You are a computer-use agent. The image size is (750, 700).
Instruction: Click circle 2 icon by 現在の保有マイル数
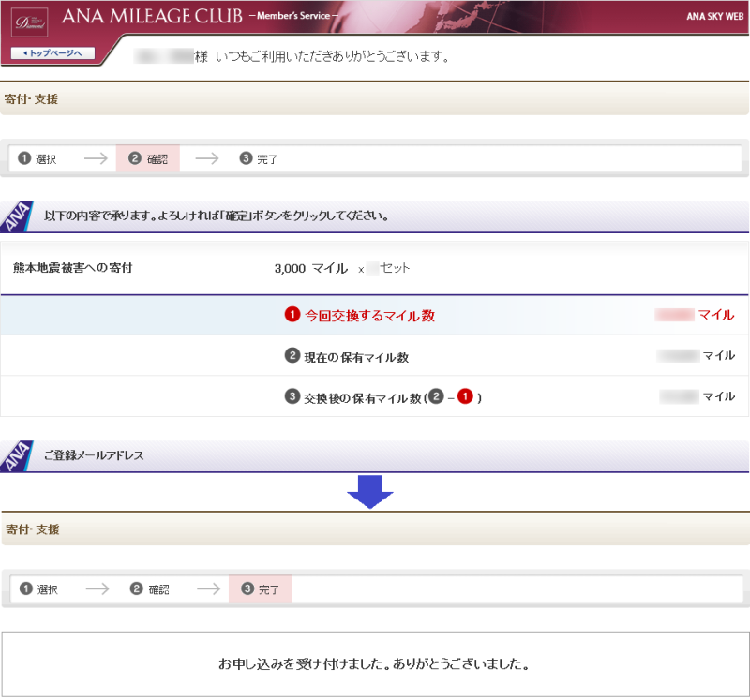click(x=292, y=356)
